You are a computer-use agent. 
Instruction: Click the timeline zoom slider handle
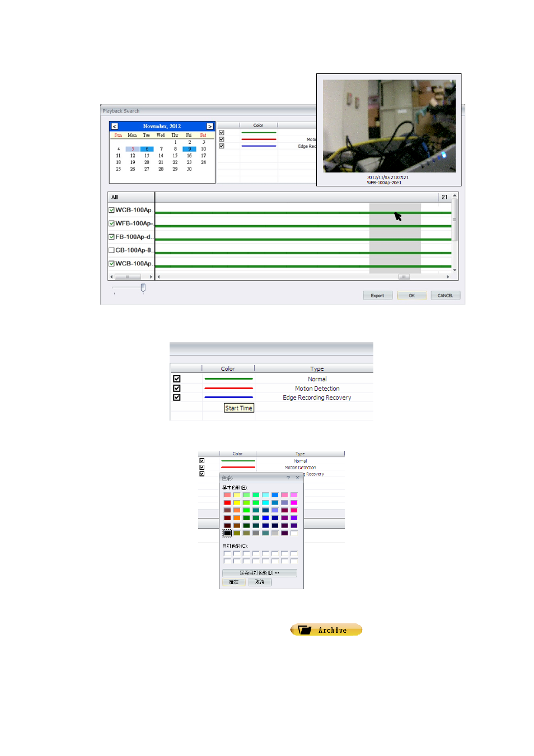143,288
